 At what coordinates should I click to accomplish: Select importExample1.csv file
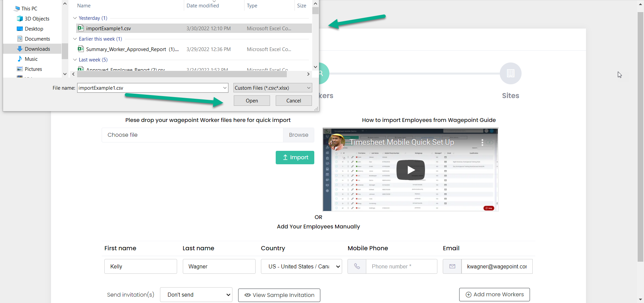click(x=194, y=28)
